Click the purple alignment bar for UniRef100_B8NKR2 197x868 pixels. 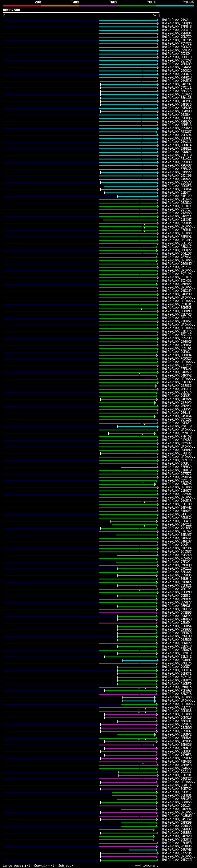pos(128,643)
